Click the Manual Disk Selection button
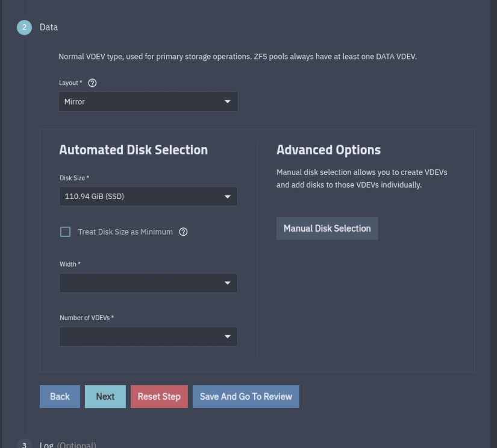497x448 pixels. click(327, 229)
